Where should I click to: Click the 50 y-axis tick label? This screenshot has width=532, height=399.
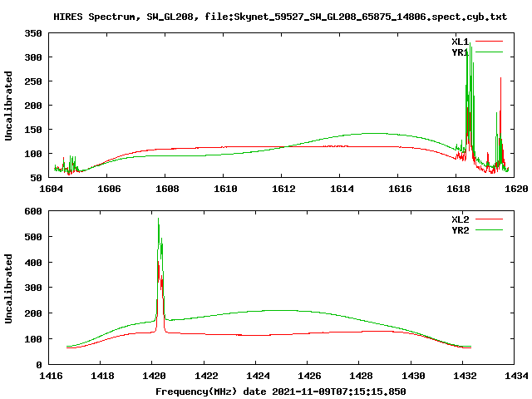37,178
